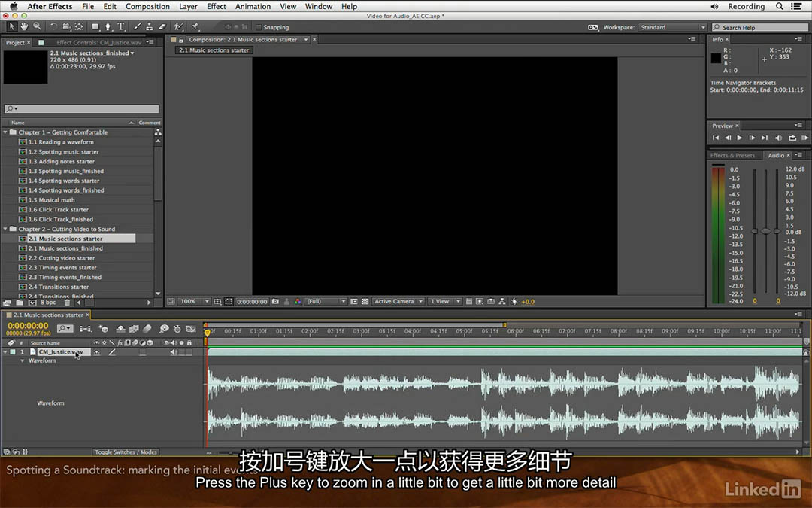The height and width of the screenshot is (508, 812).
Task: Open the 1 View layout dropdown
Action: coord(444,301)
